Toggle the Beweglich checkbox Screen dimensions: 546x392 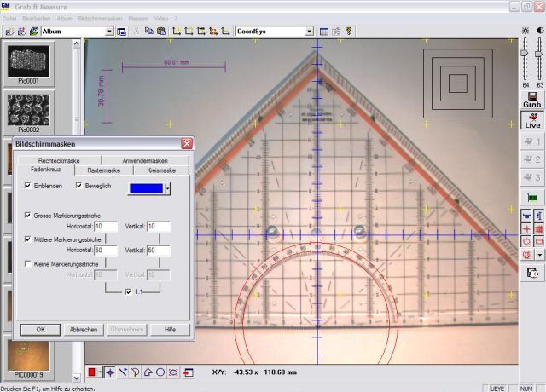click(x=79, y=185)
